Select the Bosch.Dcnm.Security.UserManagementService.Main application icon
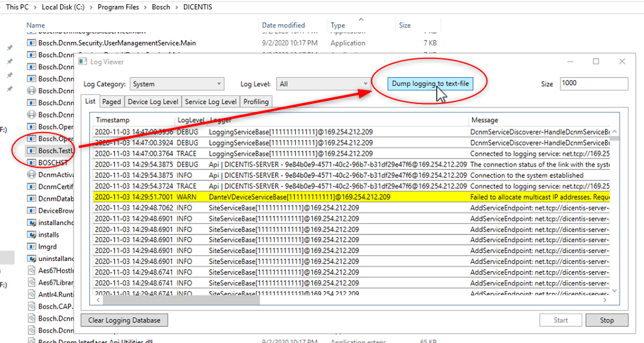Screen dimensions: 644x343 click(31, 43)
